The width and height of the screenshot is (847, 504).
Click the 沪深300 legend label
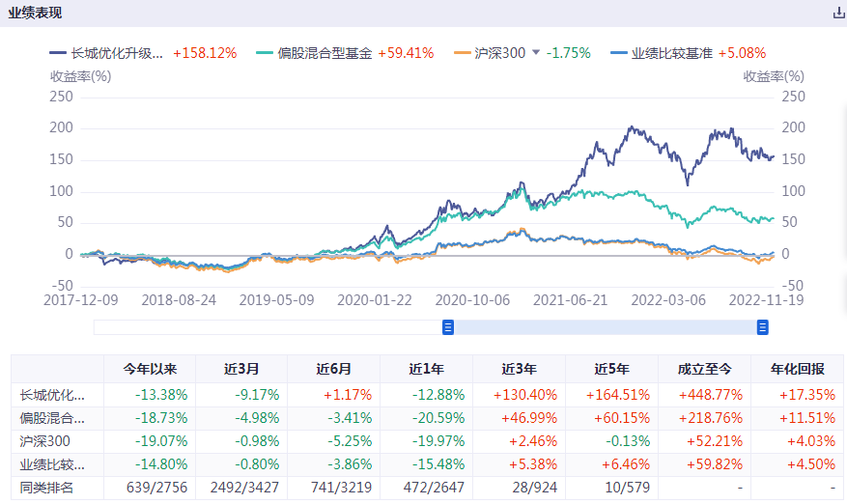(x=499, y=53)
